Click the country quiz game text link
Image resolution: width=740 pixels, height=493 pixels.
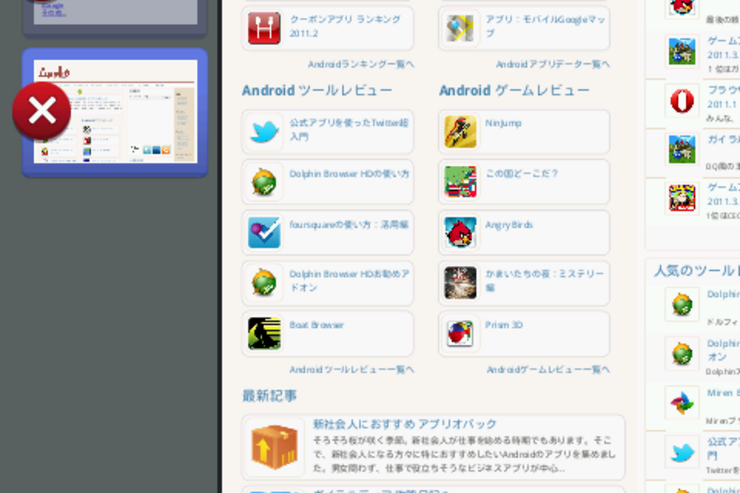pyautogui.click(x=521, y=174)
